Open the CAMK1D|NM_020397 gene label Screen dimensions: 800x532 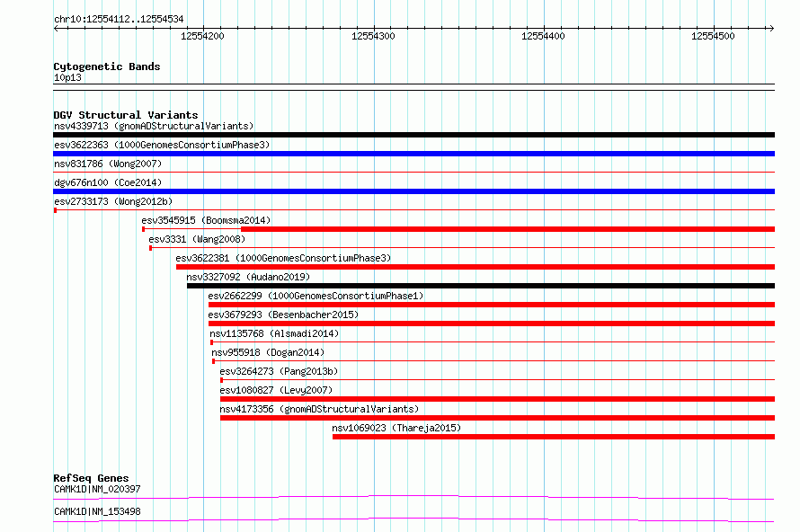pos(97,489)
